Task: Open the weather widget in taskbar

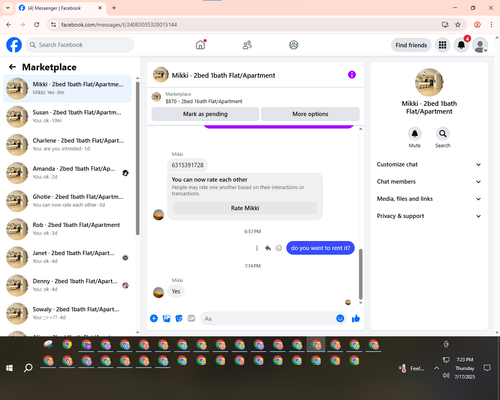Action: click(x=412, y=368)
